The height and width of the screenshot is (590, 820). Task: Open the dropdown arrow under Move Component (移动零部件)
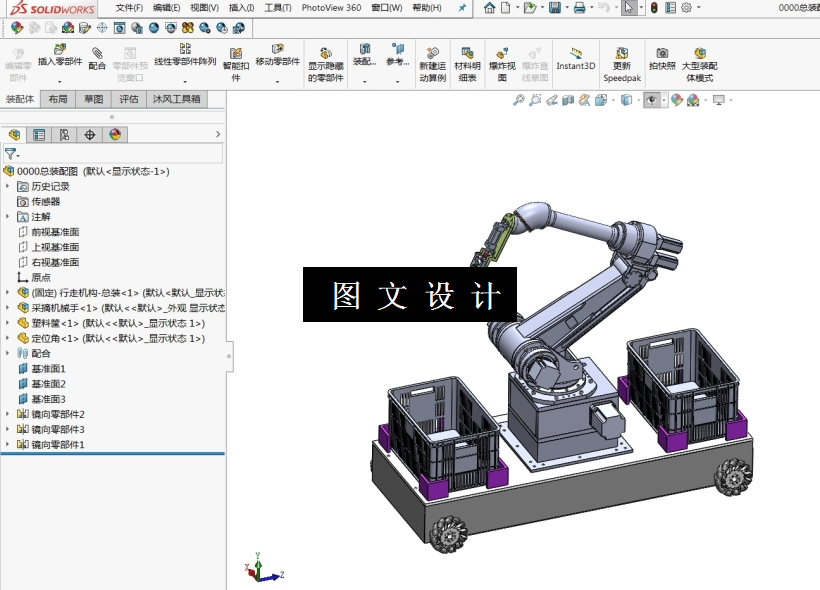click(277, 82)
